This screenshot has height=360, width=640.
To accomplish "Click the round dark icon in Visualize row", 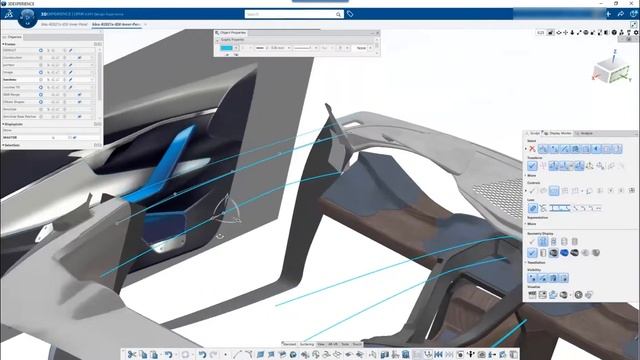I will tap(578, 294).
